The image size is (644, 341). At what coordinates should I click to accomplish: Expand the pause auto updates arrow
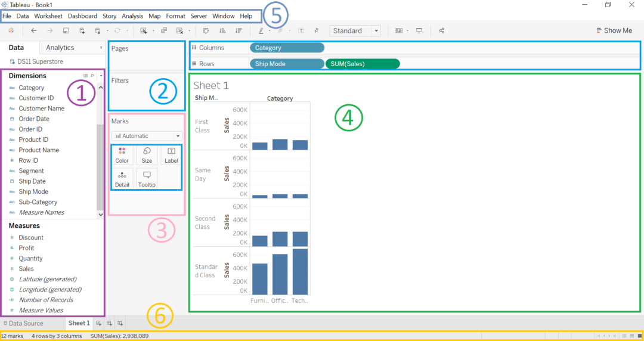(107, 30)
